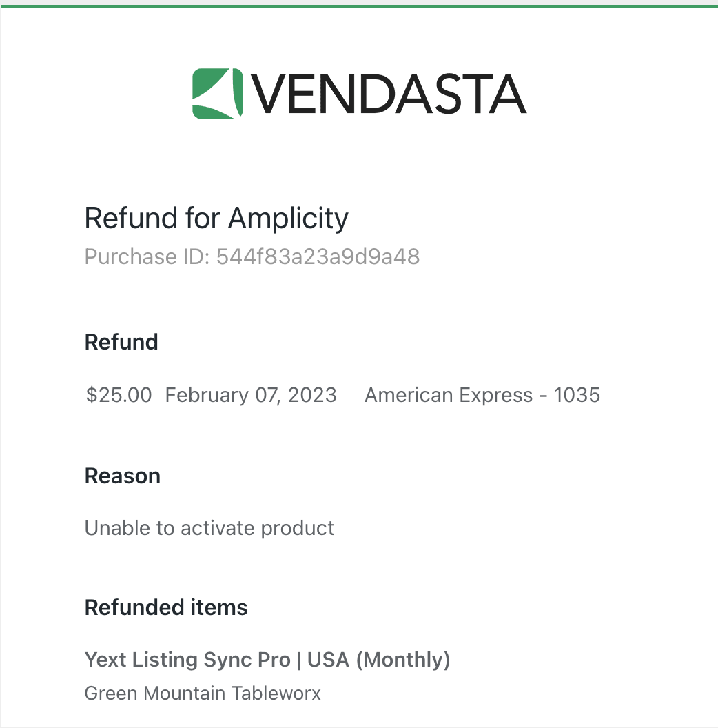Click the $25.00 refund amount

pos(119,395)
